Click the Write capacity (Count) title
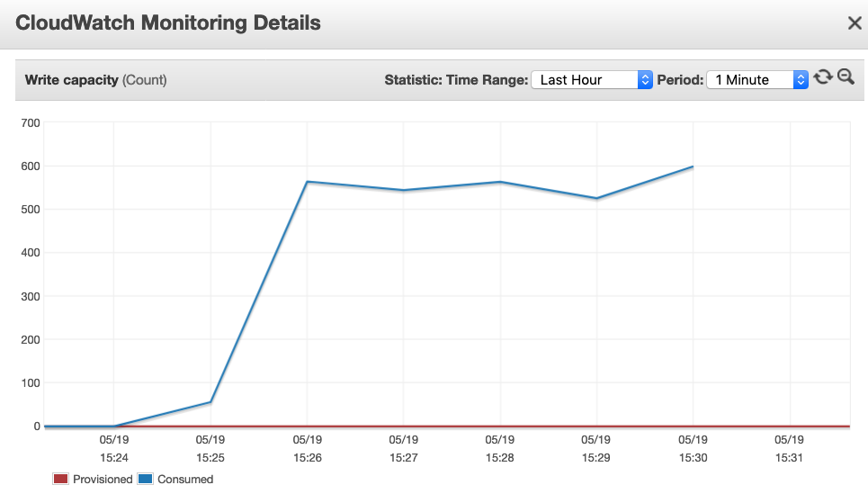The image size is (868, 494). click(95, 80)
